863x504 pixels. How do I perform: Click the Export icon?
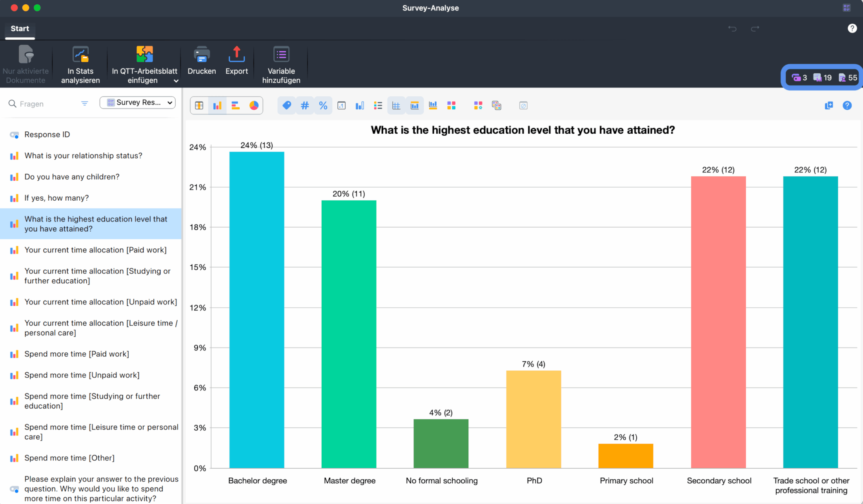[x=237, y=55]
